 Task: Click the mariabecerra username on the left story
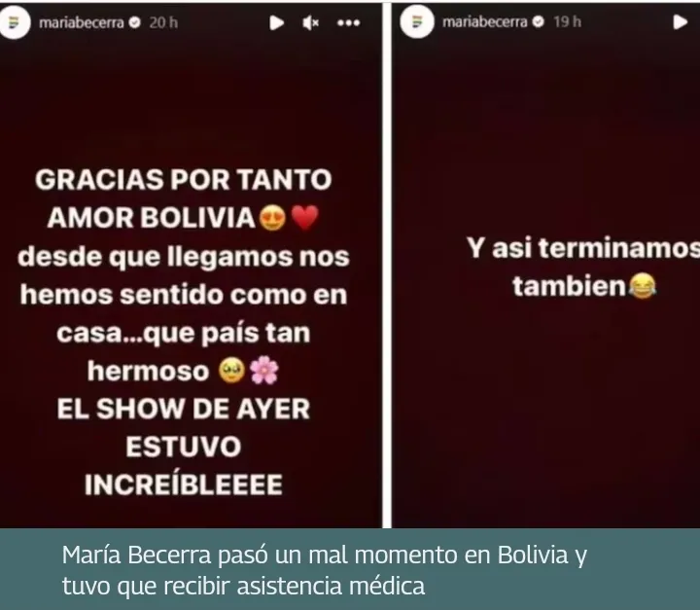point(82,22)
